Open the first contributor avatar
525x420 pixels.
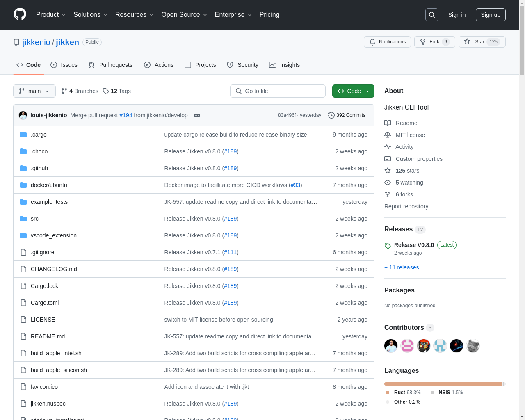391,346
